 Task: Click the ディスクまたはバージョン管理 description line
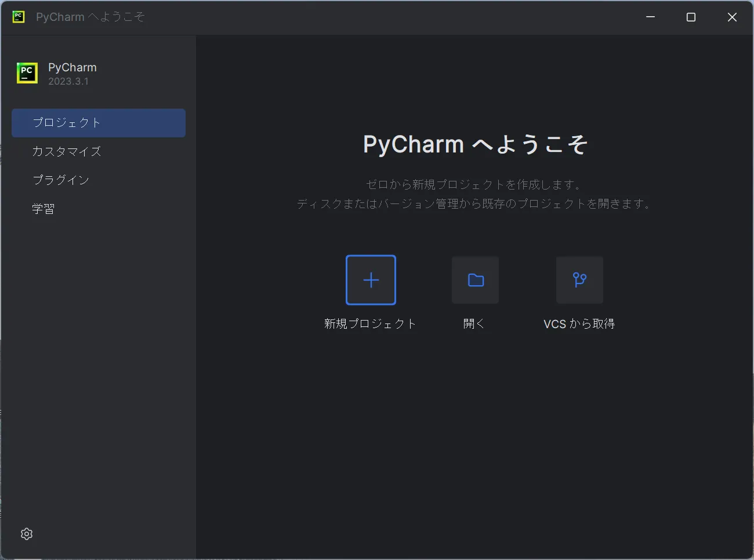[x=474, y=203]
